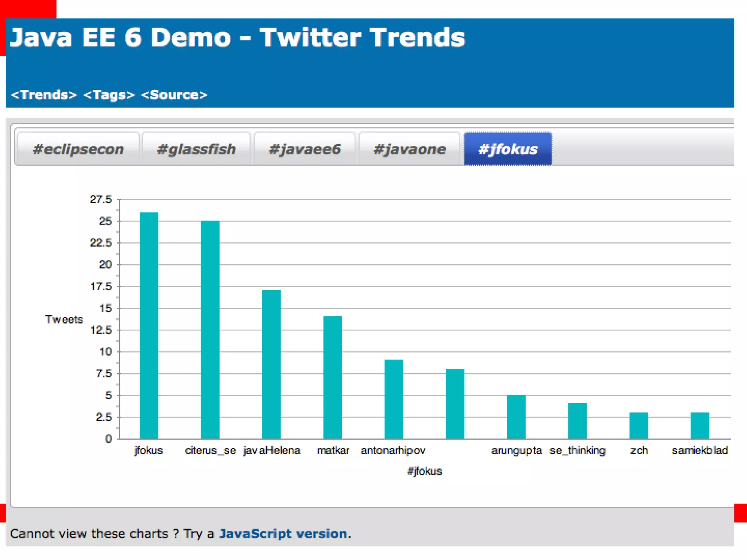Select the javaHelena bar
This screenshot has width=747, height=560.
pyautogui.click(x=271, y=364)
